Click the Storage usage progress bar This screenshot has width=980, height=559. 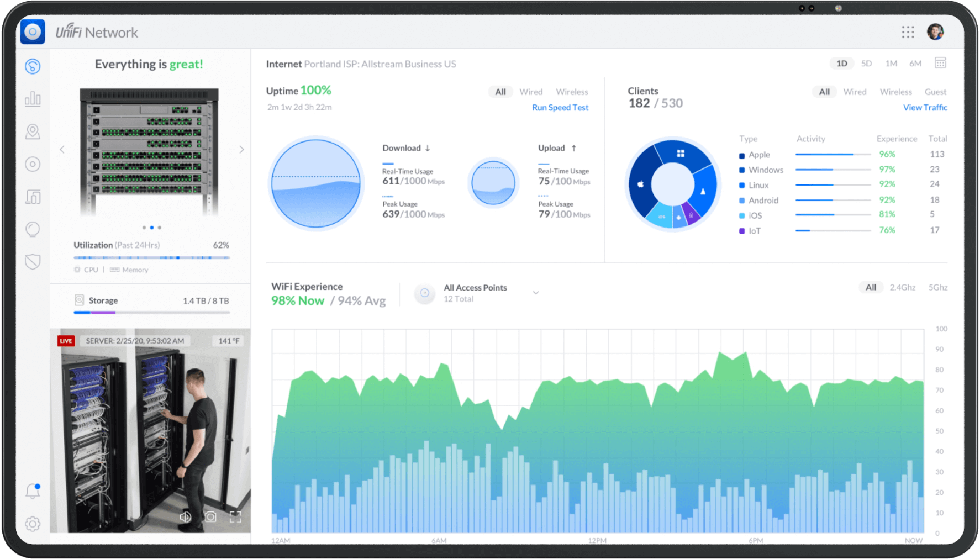click(x=151, y=313)
